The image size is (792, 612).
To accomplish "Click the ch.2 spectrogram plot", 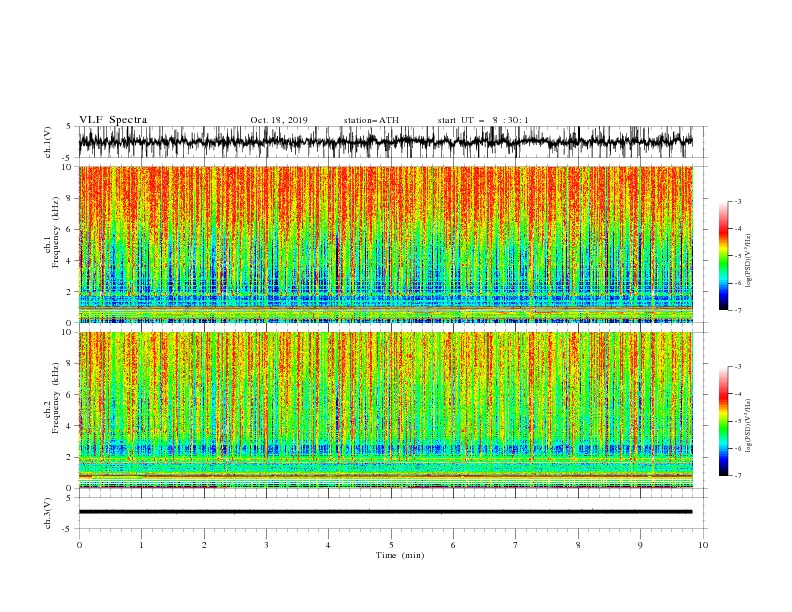I will tap(386, 410).
